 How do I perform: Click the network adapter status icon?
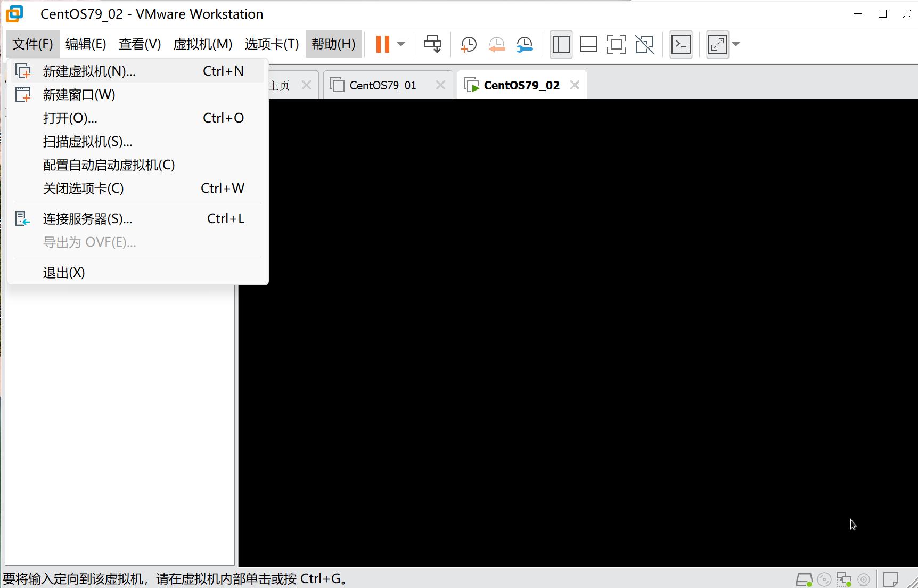[843, 579]
